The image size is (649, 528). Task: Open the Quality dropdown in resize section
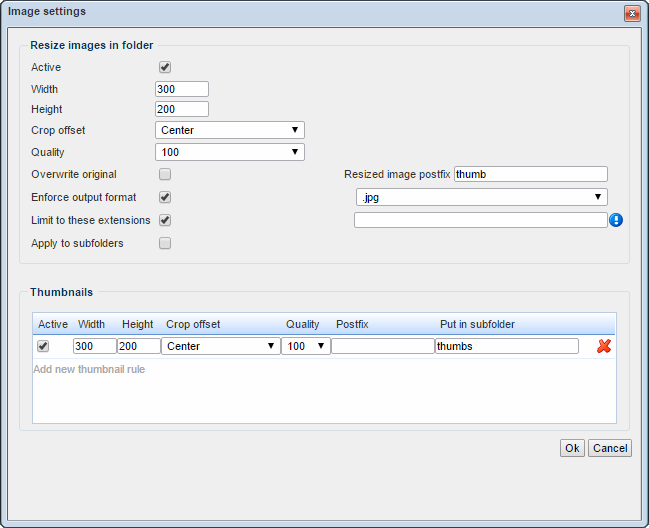point(229,152)
